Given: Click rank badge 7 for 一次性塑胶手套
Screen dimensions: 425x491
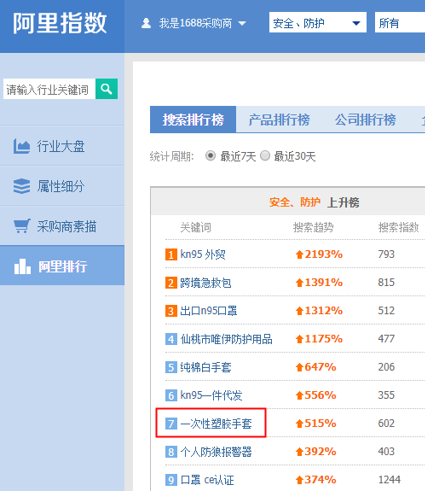Looking at the screenshot, I should 171,424.
